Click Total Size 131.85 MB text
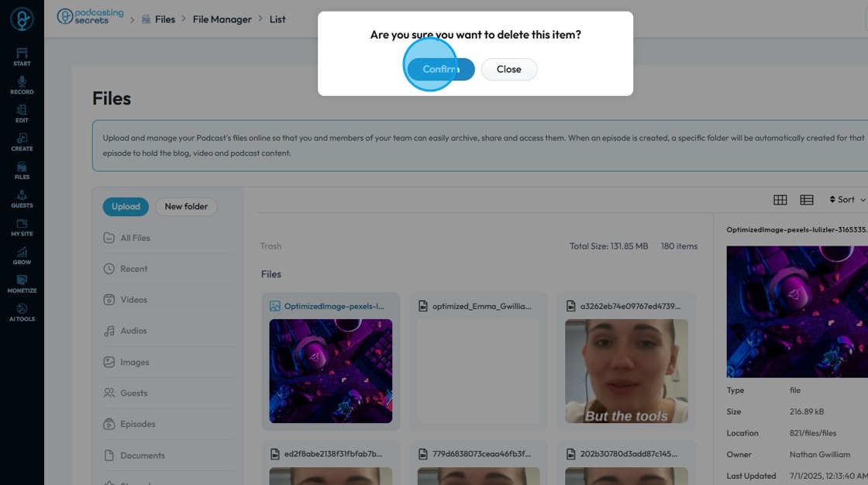 click(608, 246)
